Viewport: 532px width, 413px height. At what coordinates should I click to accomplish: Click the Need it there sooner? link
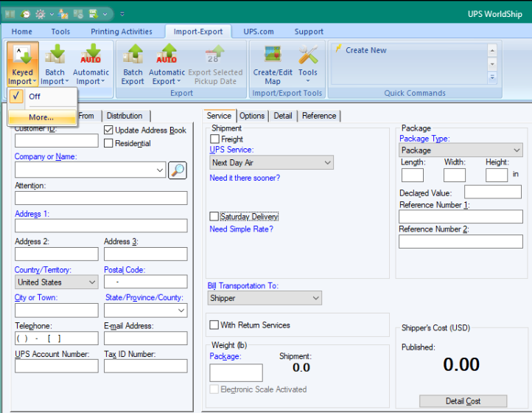pyautogui.click(x=245, y=178)
